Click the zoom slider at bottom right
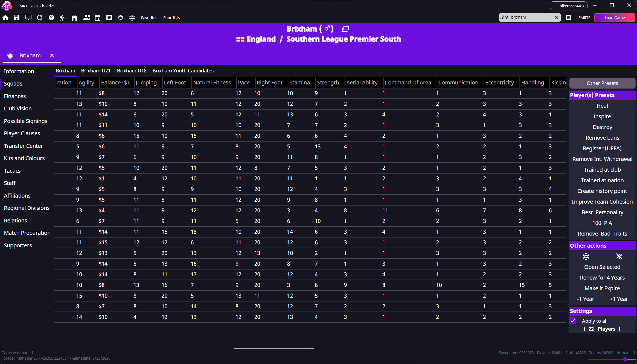 pyautogui.click(x=625, y=359)
